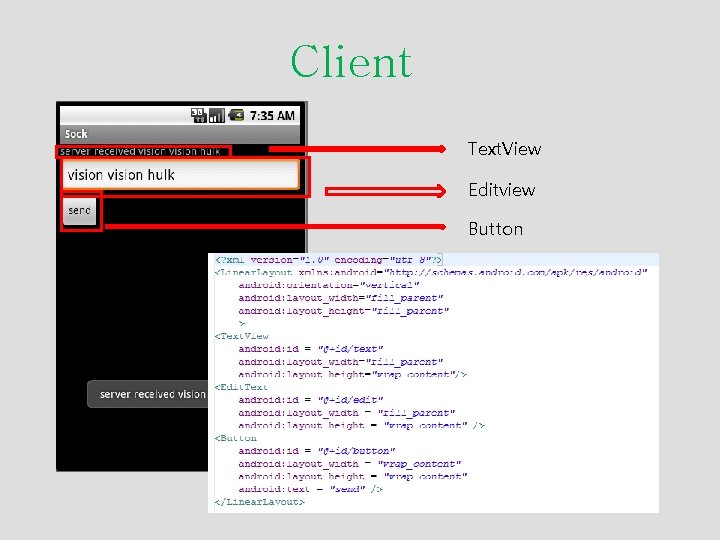Screen dimensions: 720x540
Task: Click the battery charging status icon
Action: pos(236,115)
